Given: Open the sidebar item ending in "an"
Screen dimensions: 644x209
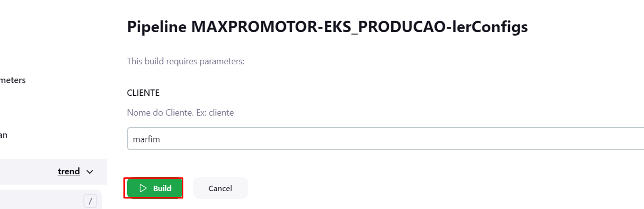Looking at the screenshot, I should (x=4, y=135).
